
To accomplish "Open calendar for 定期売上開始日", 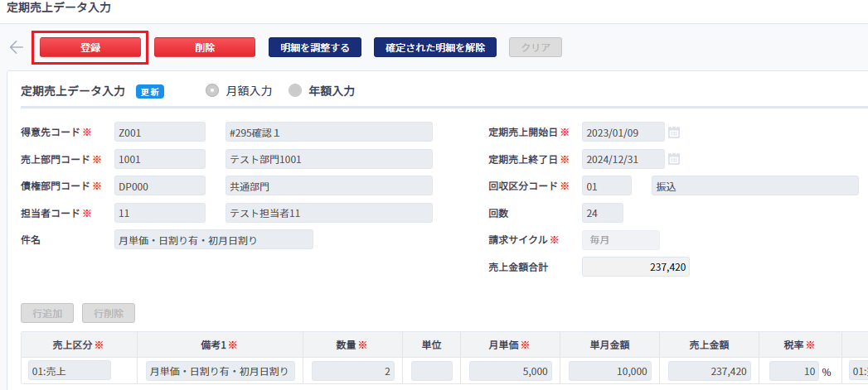I will pyautogui.click(x=674, y=132).
